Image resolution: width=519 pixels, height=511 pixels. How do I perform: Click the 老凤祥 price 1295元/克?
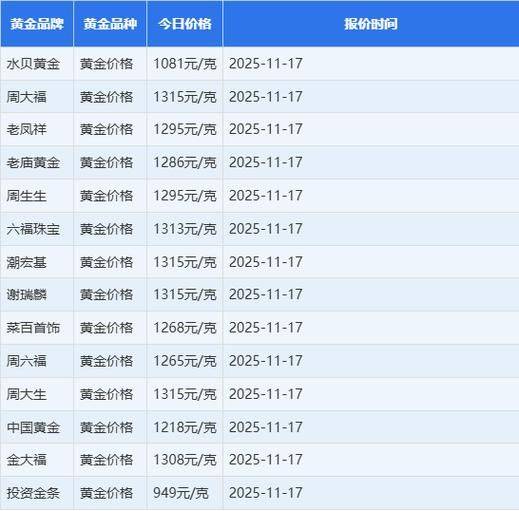(x=185, y=129)
